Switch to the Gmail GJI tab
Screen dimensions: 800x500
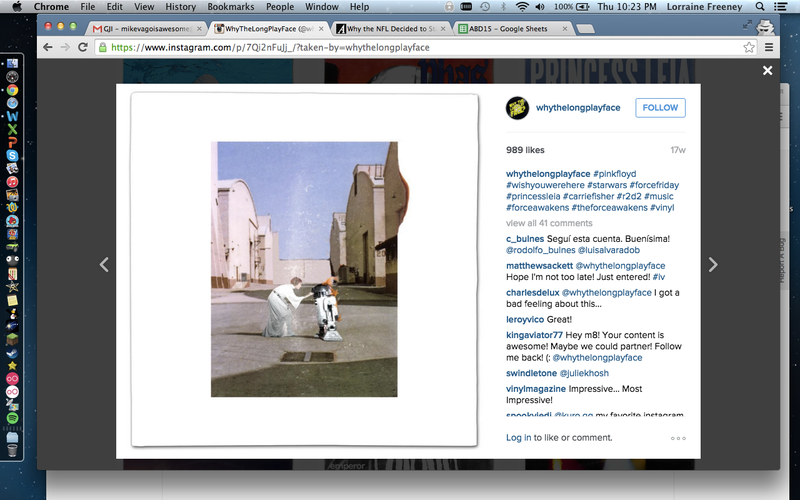pos(147,29)
